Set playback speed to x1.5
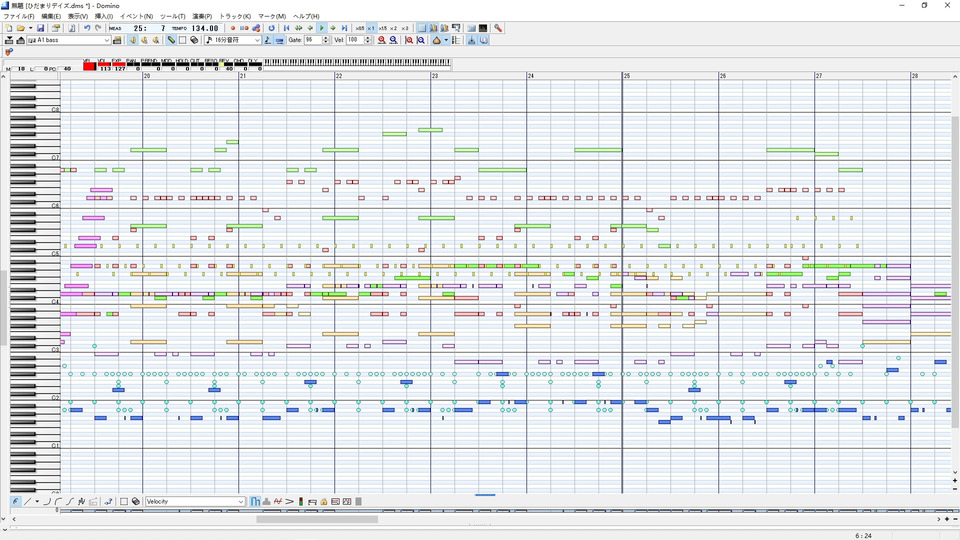960x540 pixels. pos(382,28)
